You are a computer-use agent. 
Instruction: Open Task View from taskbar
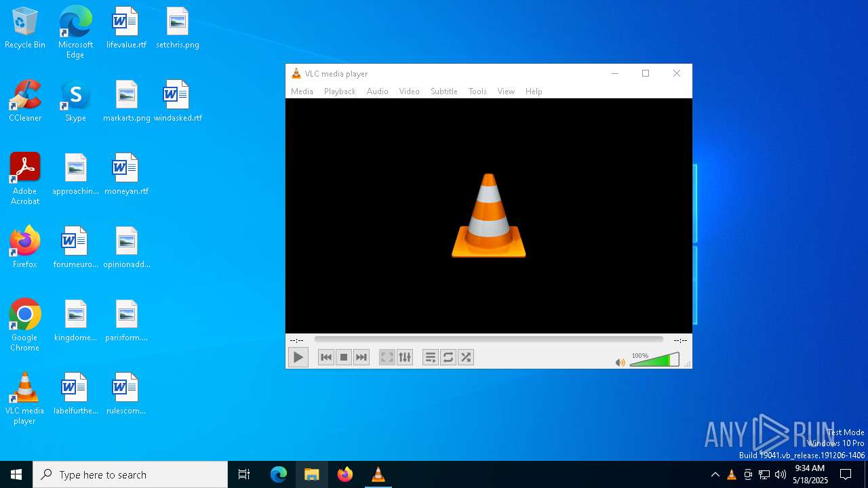(x=244, y=474)
